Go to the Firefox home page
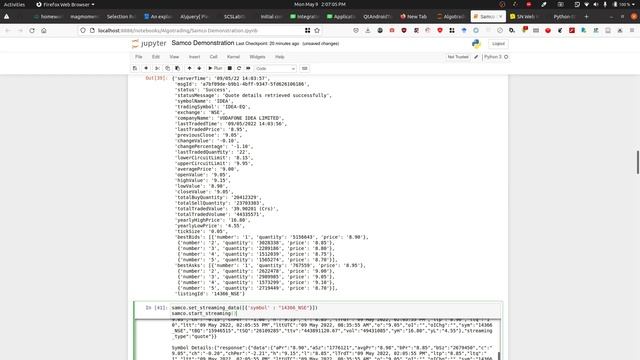The image size is (640, 360). point(44,31)
